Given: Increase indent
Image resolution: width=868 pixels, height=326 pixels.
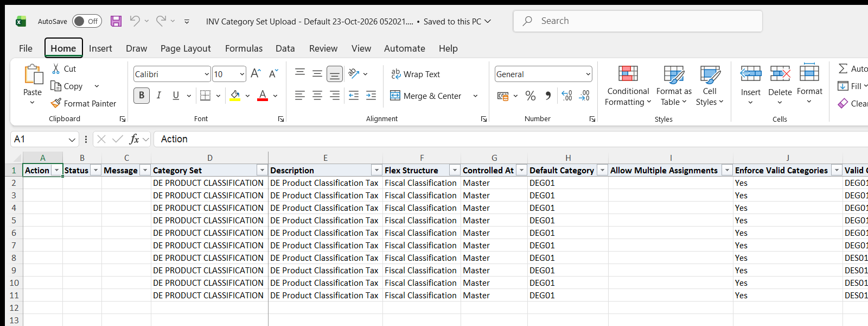Looking at the screenshot, I should 371,96.
